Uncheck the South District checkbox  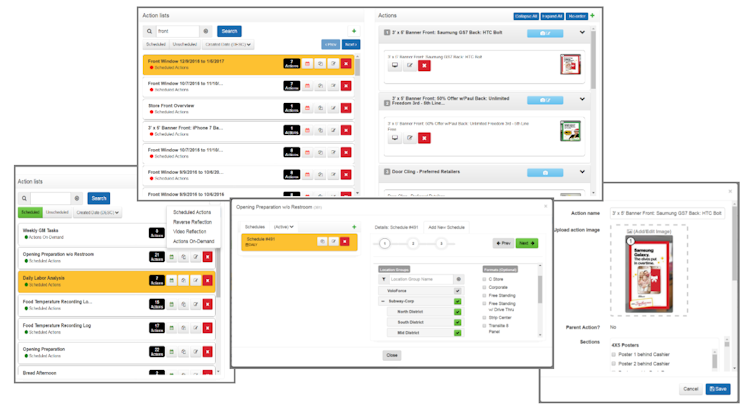click(458, 322)
